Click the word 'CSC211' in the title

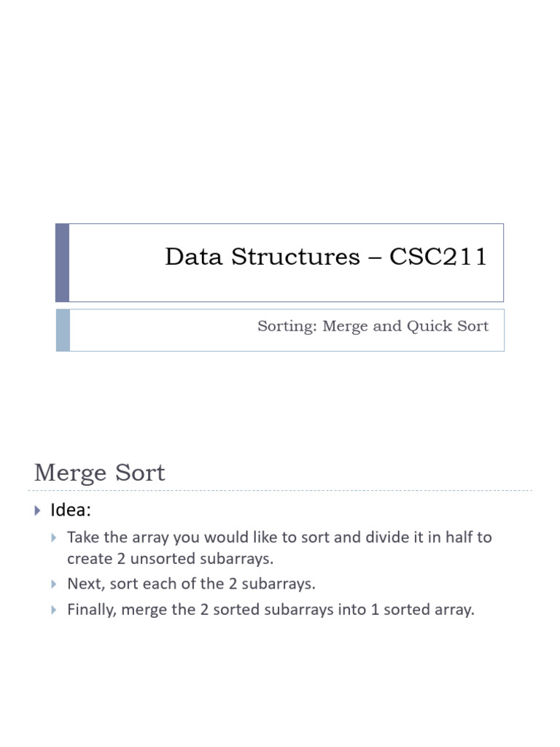(438, 256)
